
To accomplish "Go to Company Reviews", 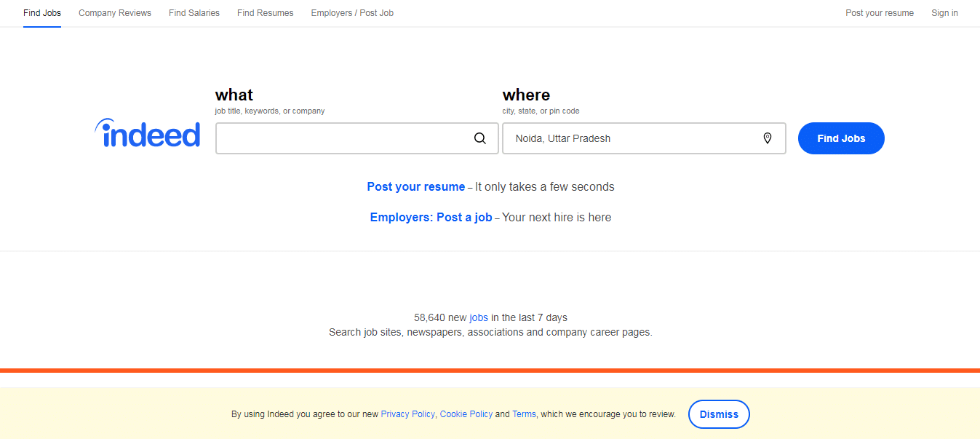I will tap(115, 13).
